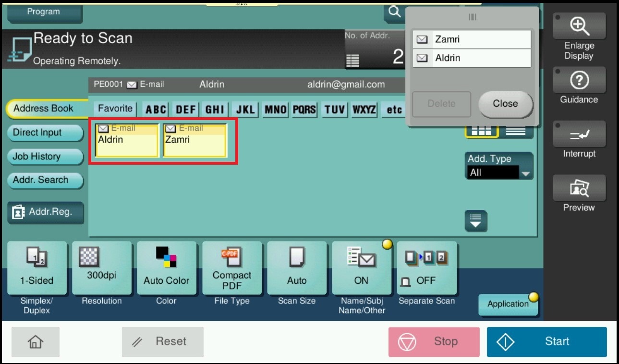Switch to the Direct Input tab

pos(45,133)
